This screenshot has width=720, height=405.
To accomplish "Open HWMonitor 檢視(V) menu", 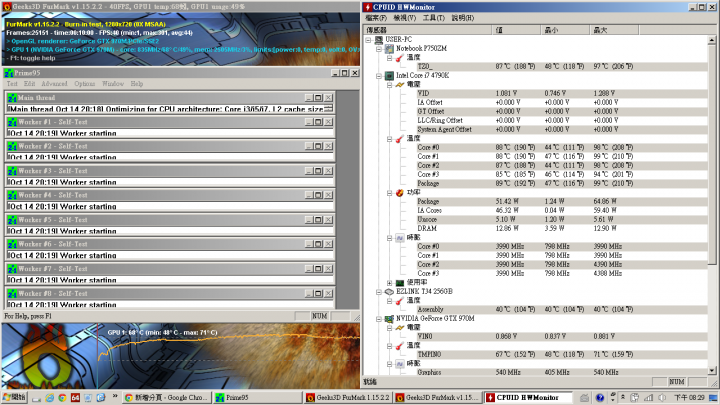I will [405, 18].
